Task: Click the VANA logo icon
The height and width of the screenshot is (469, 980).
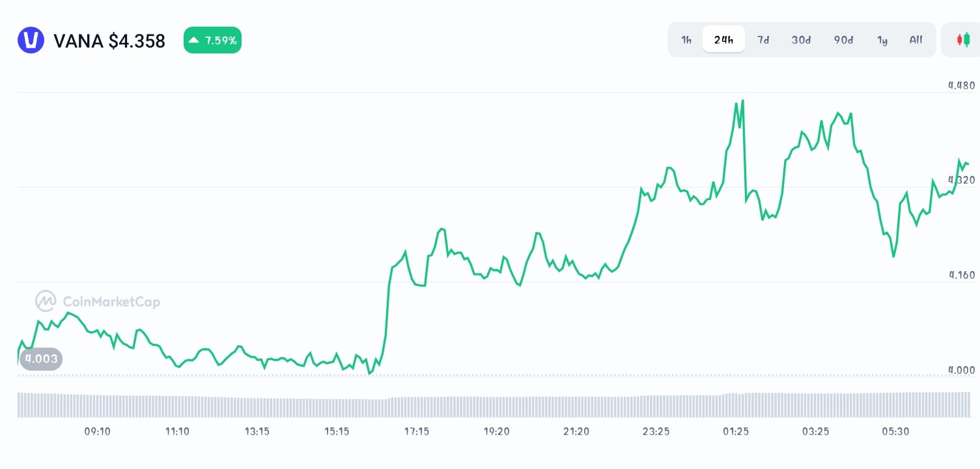Action: pyautogui.click(x=31, y=40)
